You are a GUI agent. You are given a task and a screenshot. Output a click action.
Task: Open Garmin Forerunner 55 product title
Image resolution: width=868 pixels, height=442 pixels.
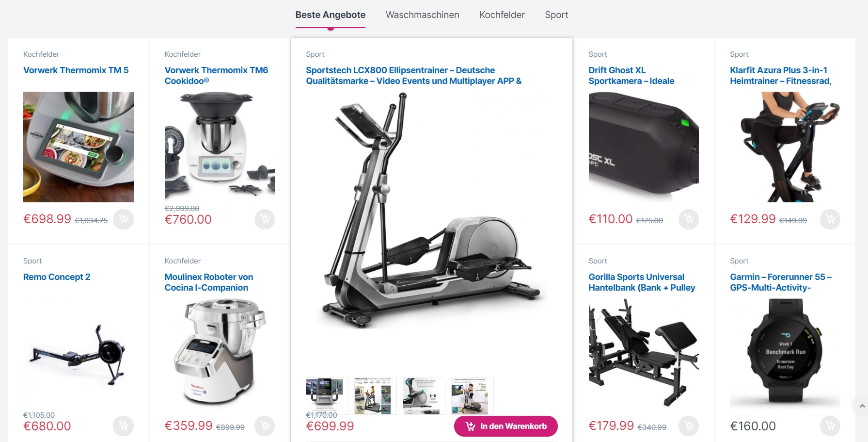(781, 282)
